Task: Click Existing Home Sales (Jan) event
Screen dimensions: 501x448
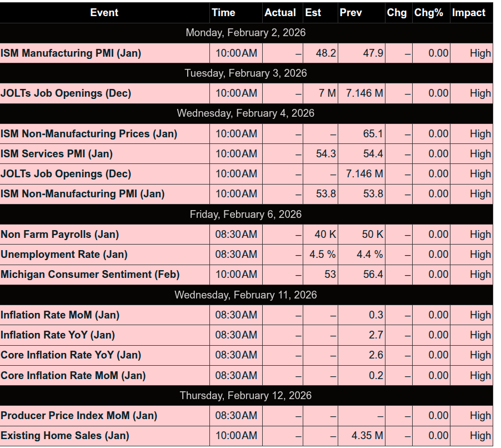Action: 65,436
